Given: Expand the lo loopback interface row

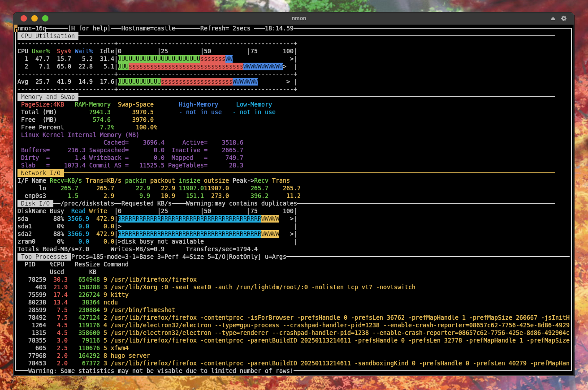Looking at the screenshot, I should 43,188.
